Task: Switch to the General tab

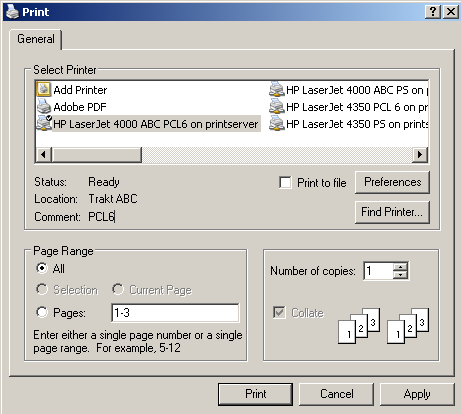Action: [36, 39]
